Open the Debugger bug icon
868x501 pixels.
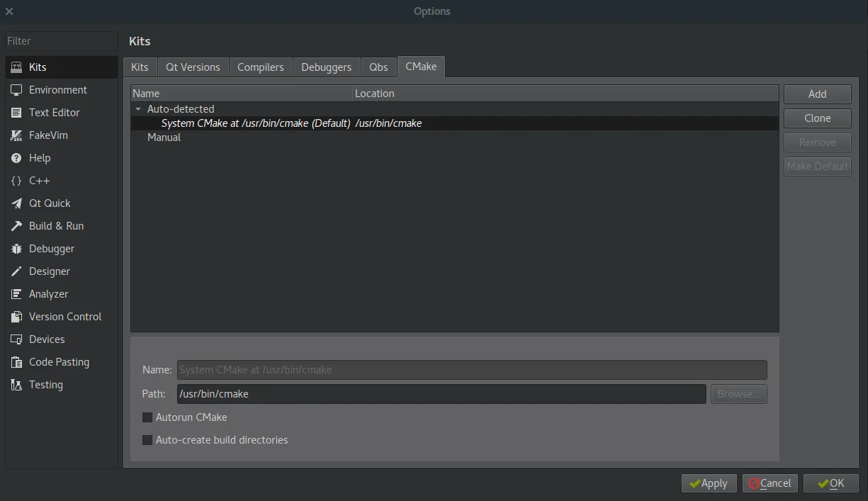point(16,249)
